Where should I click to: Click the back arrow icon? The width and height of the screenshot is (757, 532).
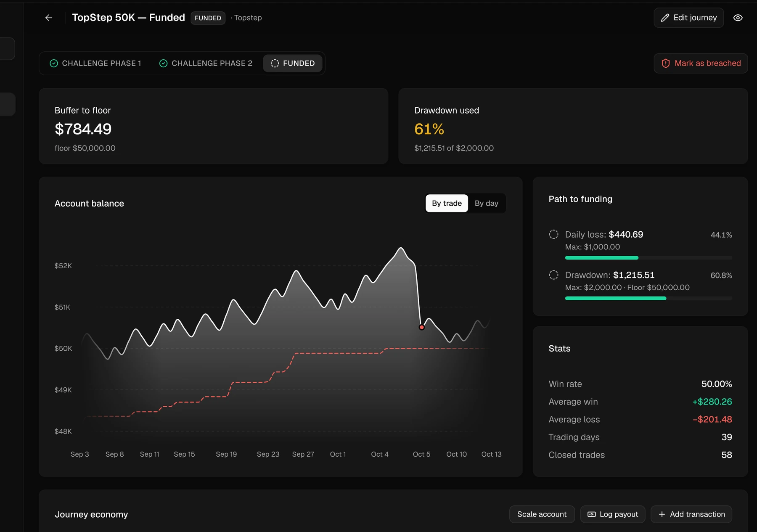point(49,18)
